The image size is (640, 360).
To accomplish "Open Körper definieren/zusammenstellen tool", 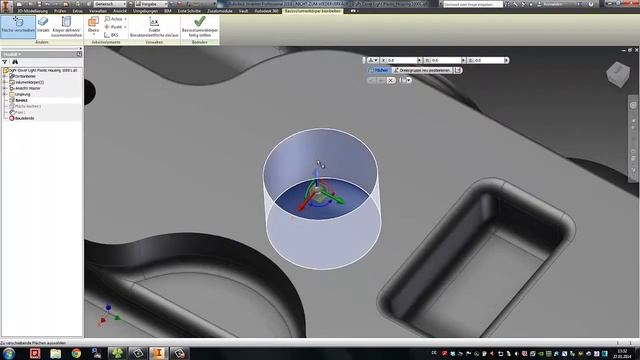I will [x=67, y=27].
